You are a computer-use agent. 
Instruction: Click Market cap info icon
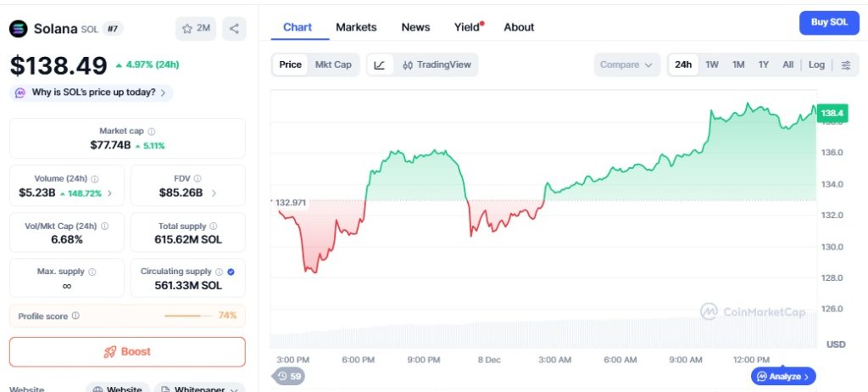(152, 132)
